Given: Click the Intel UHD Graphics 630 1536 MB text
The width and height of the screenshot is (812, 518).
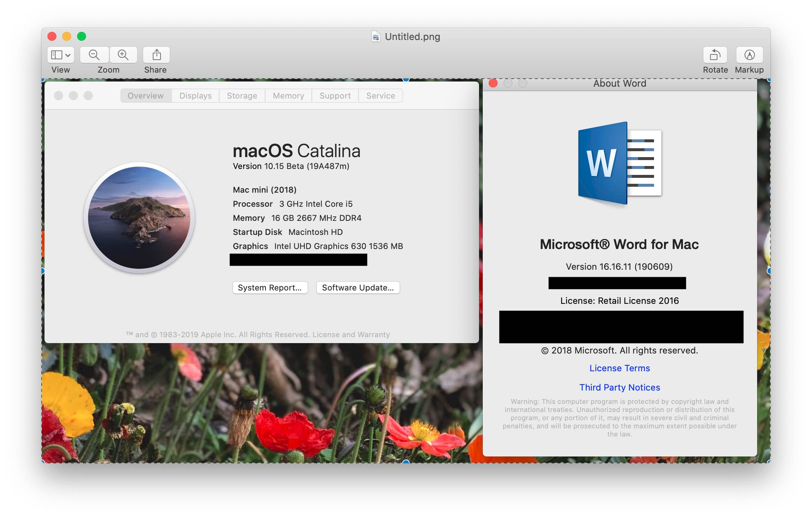Looking at the screenshot, I should coord(339,246).
